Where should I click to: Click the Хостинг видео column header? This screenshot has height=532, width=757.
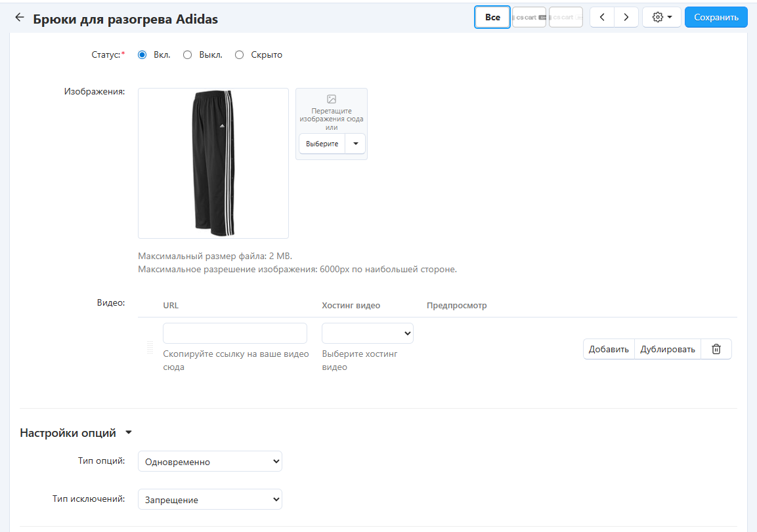click(x=351, y=305)
